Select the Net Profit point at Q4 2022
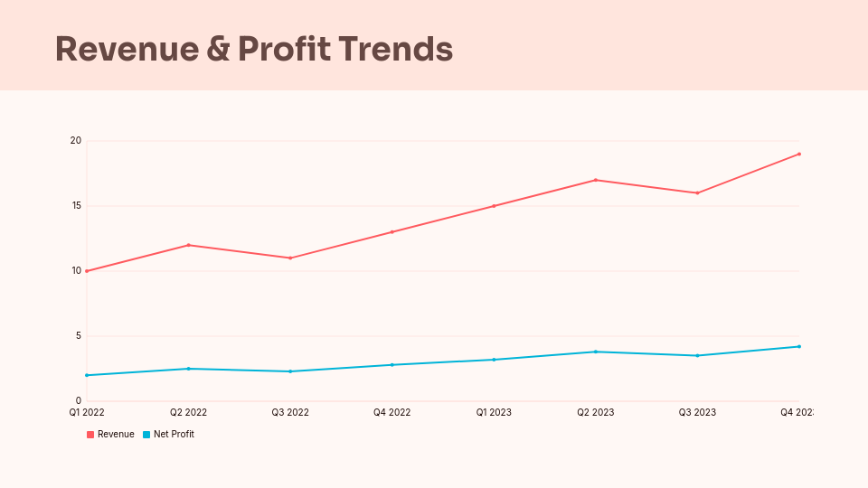 coord(392,364)
